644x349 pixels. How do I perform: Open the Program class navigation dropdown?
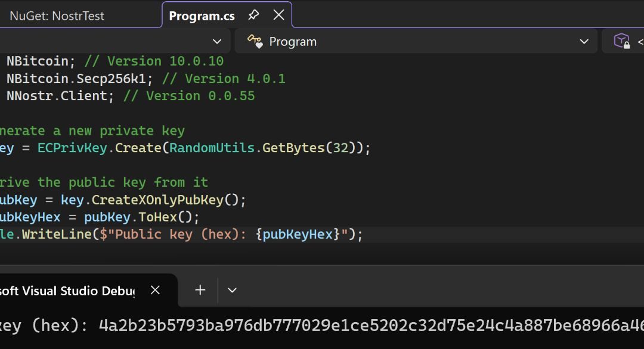click(x=416, y=42)
